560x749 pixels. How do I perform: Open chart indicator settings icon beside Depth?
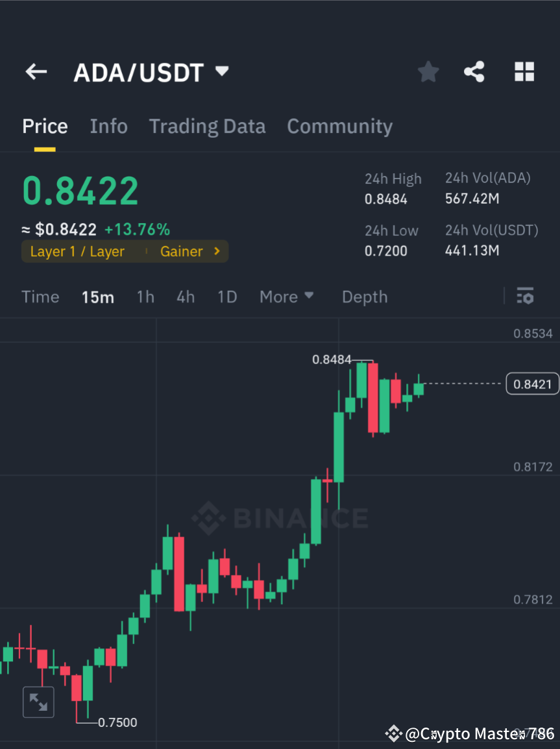coord(525,296)
